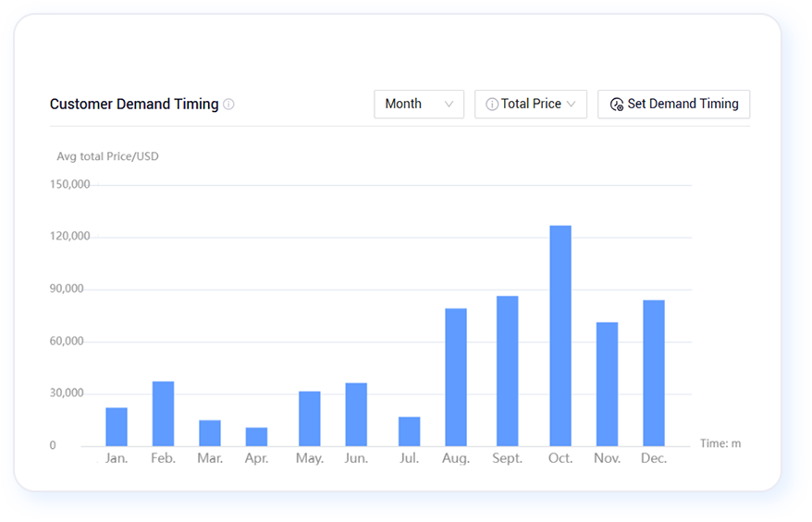Select the tallest October bar

(560, 335)
